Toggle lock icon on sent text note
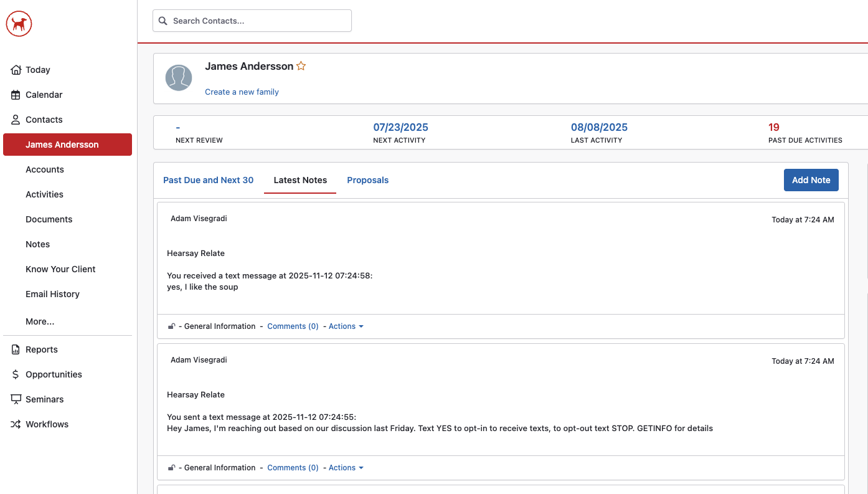Image resolution: width=868 pixels, height=494 pixels. point(171,468)
